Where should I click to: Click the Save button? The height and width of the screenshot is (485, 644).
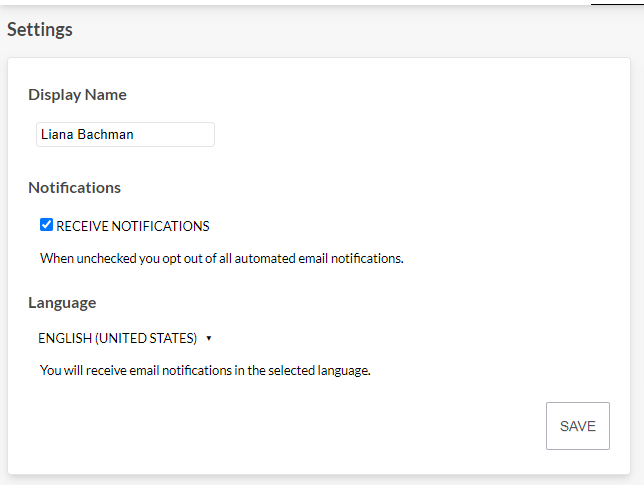tap(577, 426)
